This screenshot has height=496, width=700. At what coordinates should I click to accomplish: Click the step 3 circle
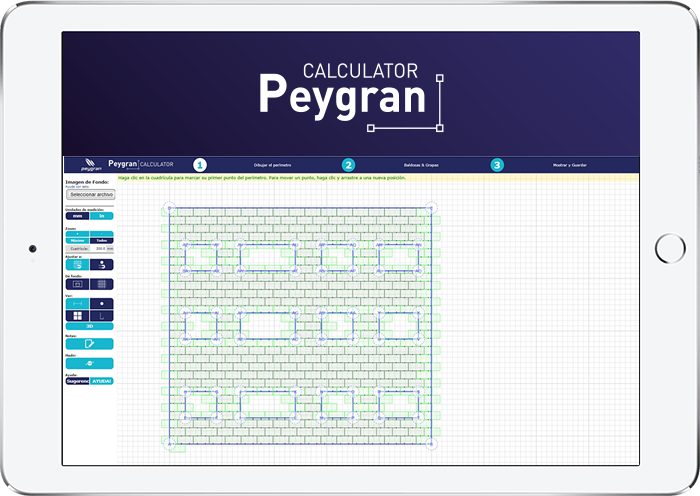[x=497, y=165]
